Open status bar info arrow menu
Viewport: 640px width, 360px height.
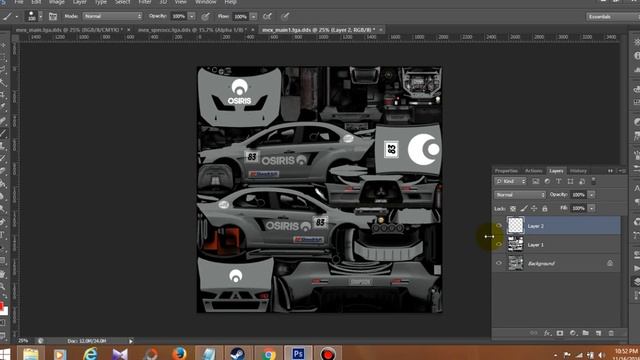[x=131, y=341]
